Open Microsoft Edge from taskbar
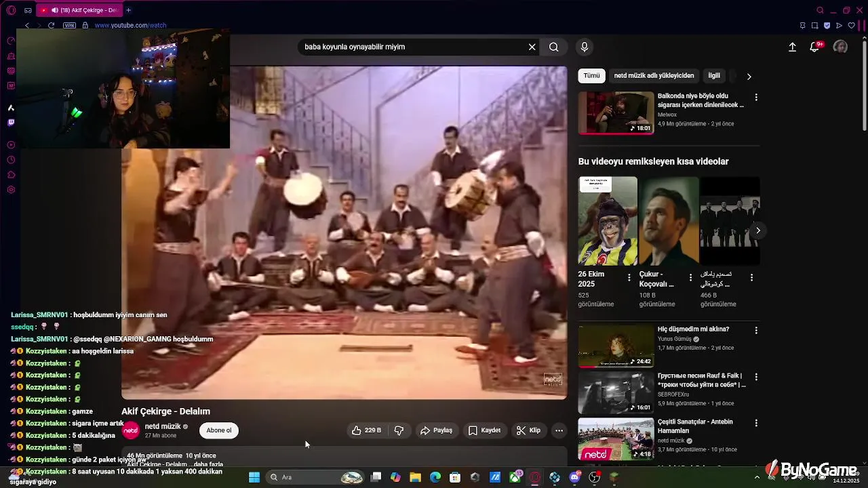868x488 pixels. pos(435,477)
